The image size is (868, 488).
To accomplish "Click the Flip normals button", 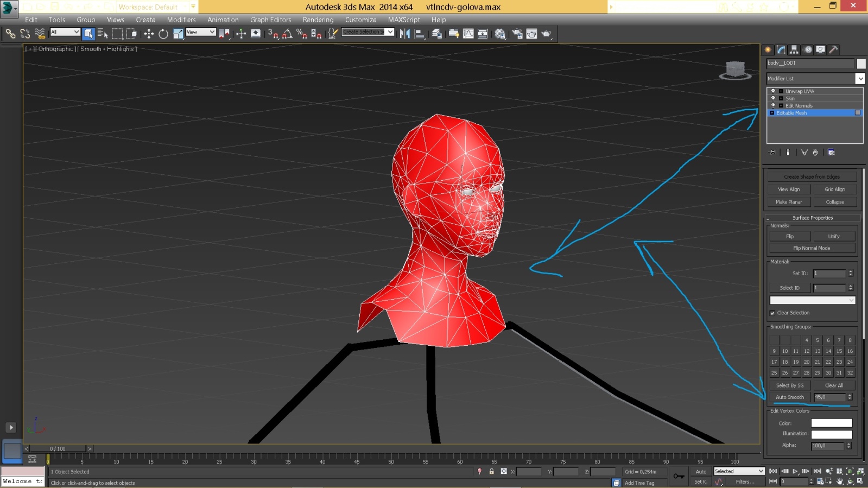I will [x=790, y=236].
